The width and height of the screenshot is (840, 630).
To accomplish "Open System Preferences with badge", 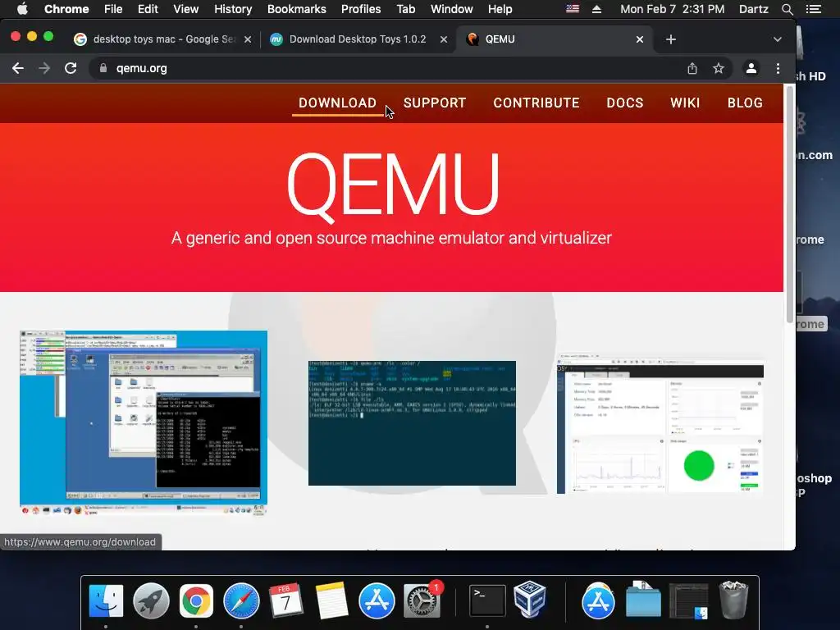I will (x=422, y=600).
